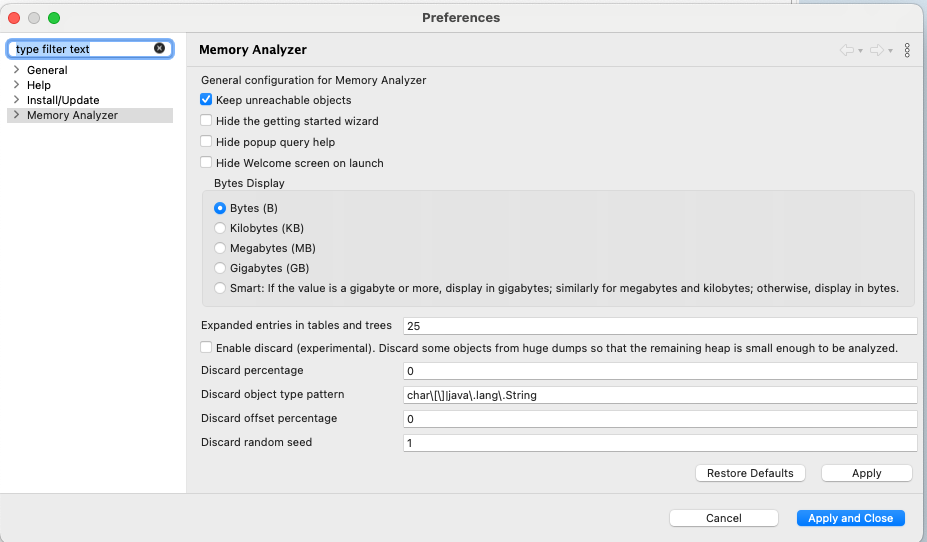Viewport: 927px width, 542px height.
Task: Enable Hide popup query help
Action: tap(206, 141)
